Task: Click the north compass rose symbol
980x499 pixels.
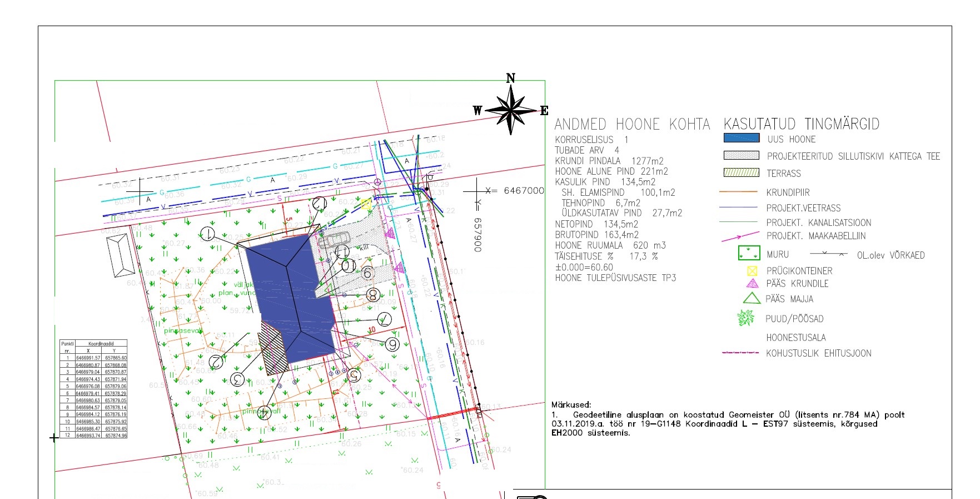Action: coord(510,110)
